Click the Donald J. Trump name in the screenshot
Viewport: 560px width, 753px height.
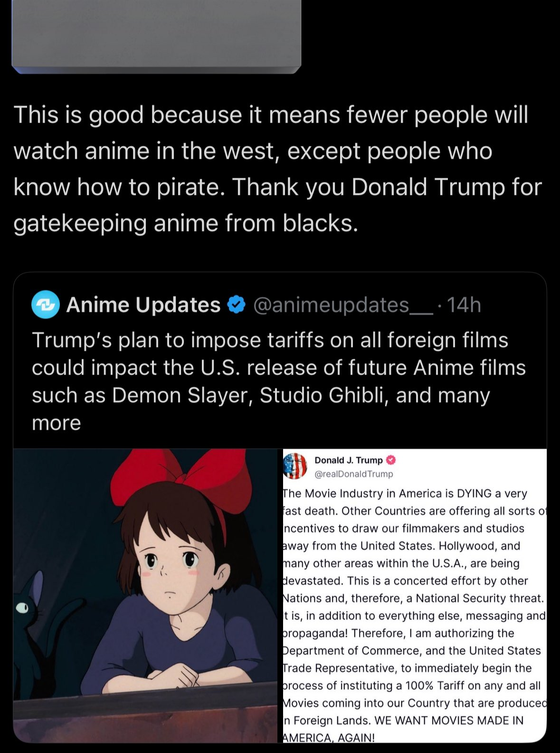(x=348, y=460)
